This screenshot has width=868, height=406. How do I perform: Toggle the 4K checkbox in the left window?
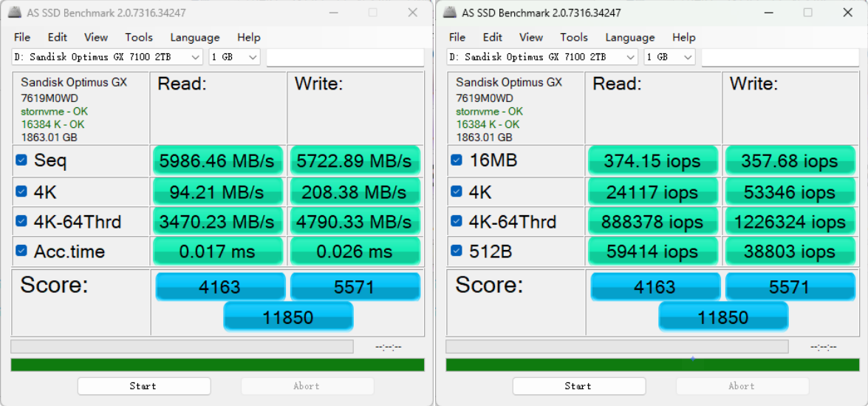click(21, 191)
